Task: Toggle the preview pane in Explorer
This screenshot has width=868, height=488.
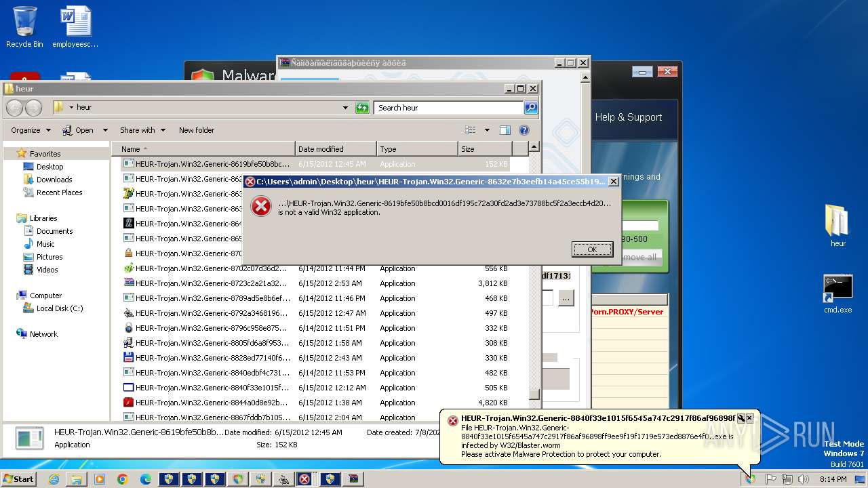Action: point(505,130)
